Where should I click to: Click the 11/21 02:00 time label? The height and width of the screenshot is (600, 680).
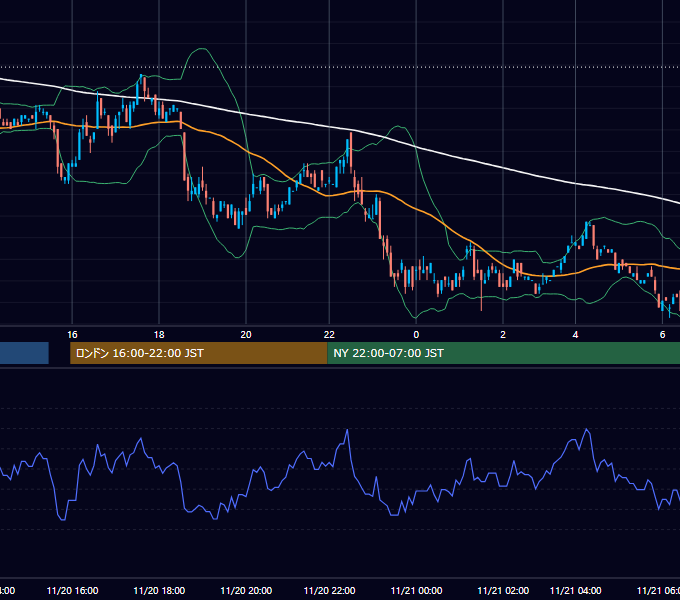point(503,590)
